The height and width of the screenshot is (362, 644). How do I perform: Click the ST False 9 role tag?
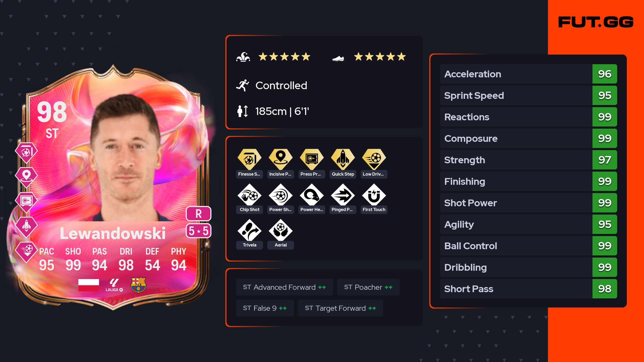point(265,308)
